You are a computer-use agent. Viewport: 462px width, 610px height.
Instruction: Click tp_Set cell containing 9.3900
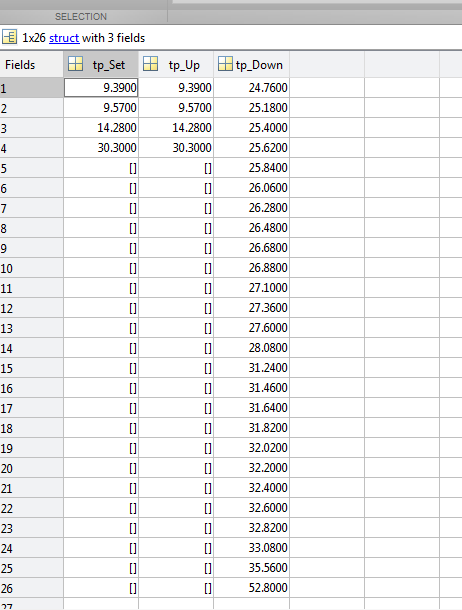coord(101,88)
